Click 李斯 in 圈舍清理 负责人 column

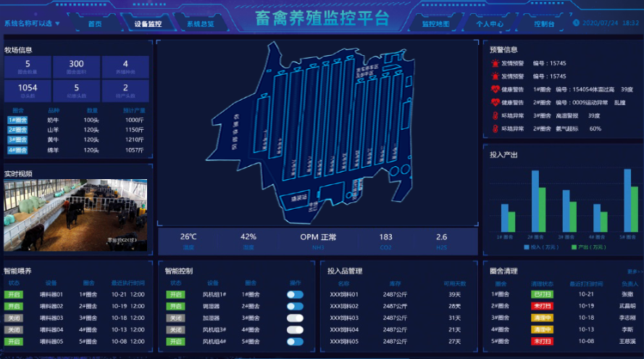[x=627, y=329]
